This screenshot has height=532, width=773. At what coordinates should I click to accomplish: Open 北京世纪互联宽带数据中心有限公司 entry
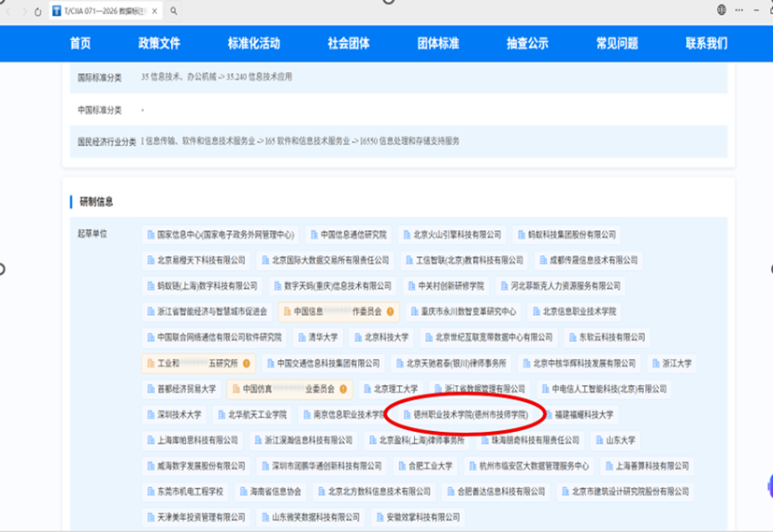tap(489, 338)
